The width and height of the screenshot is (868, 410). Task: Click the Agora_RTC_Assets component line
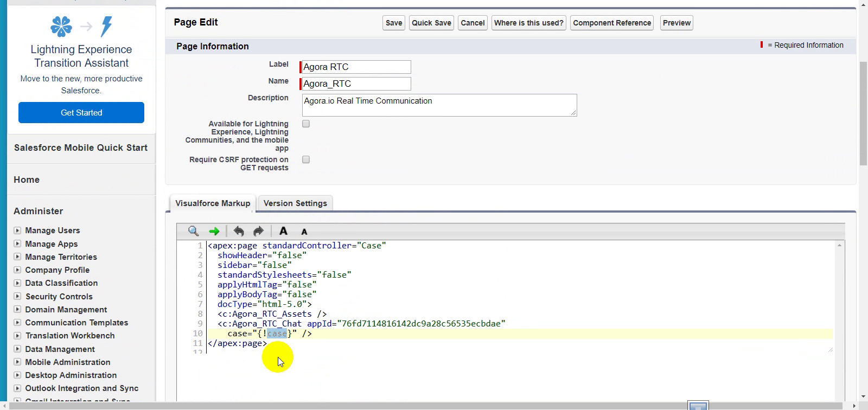pyautogui.click(x=272, y=314)
